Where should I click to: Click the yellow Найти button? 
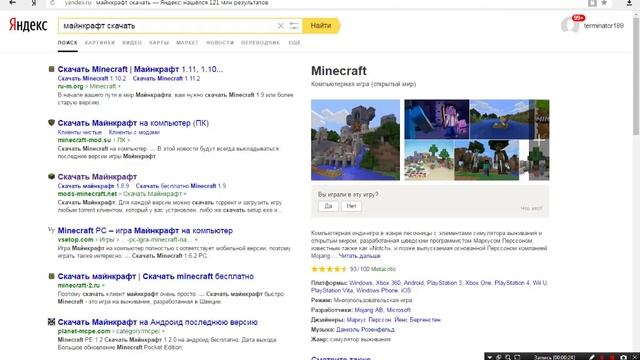tap(321, 25)
